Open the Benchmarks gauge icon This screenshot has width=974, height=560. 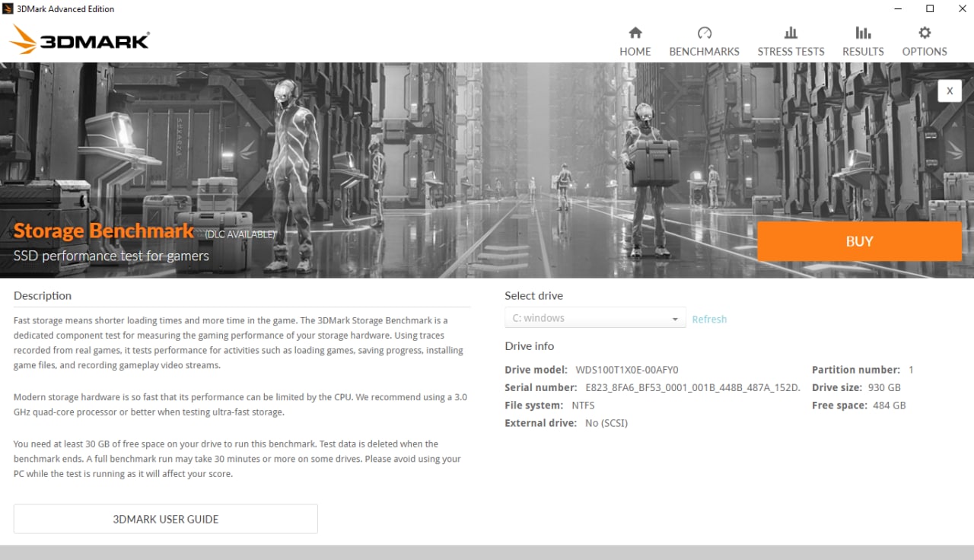[704, 33]
